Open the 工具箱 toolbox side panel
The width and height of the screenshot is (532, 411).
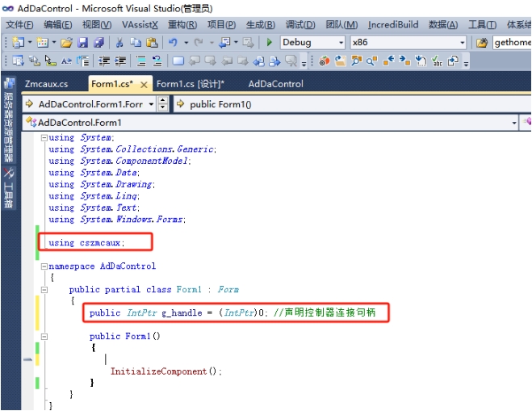[9, 187]
